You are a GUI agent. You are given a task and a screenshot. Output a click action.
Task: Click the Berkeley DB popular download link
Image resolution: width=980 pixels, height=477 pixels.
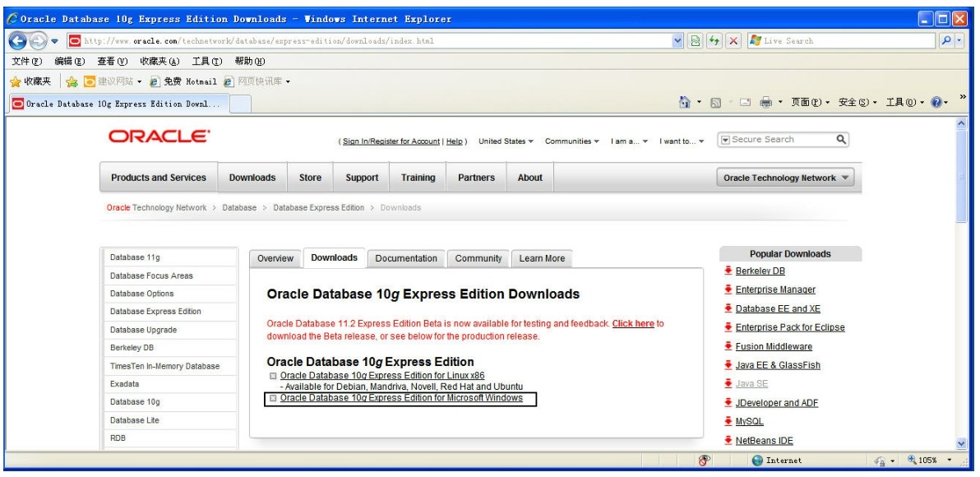tap(760, 271)
